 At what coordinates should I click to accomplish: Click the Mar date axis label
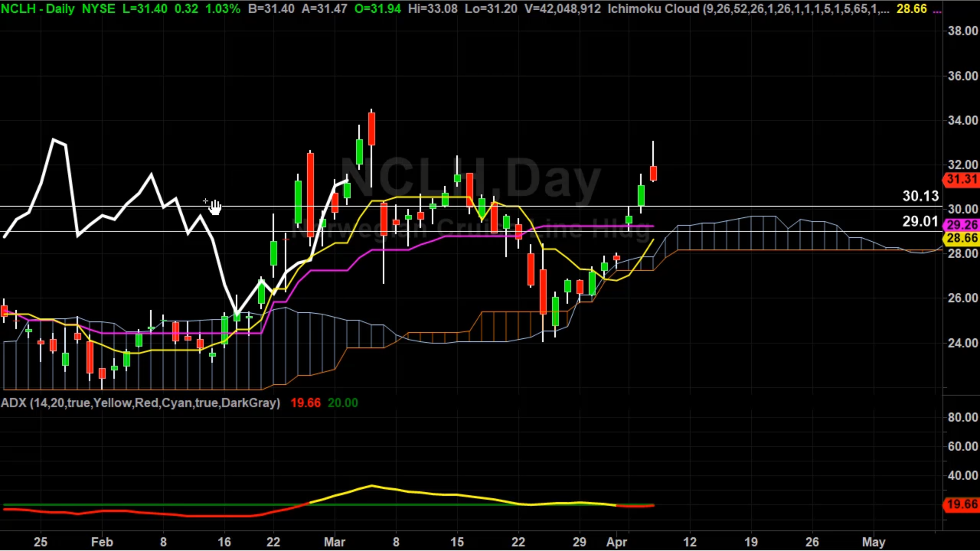click(x=335, y=542)
